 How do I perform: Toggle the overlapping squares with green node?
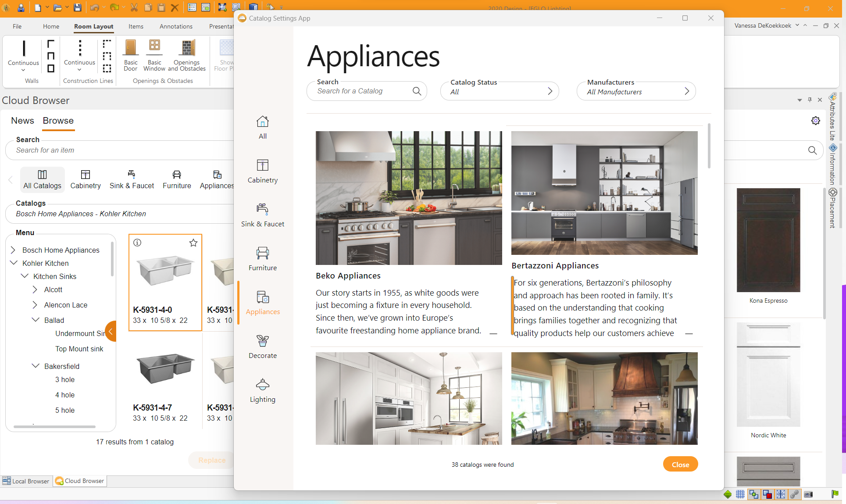click(754, 494)
